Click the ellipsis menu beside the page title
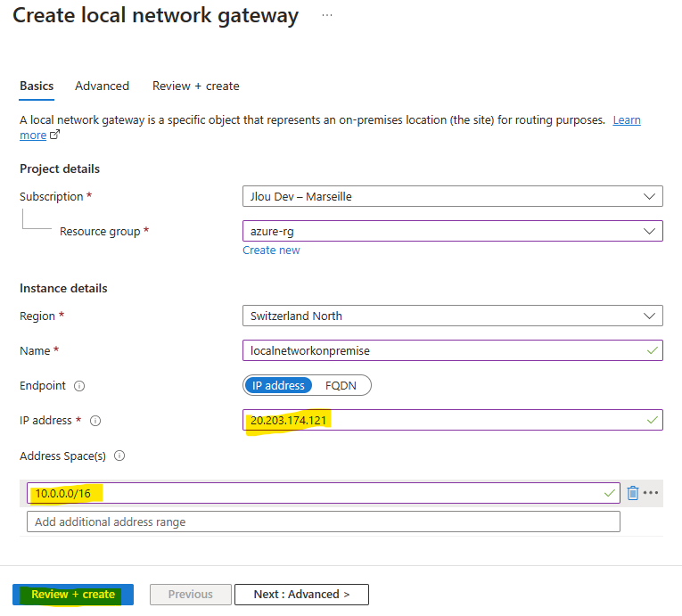The width and height of the screenshot is (682, 616). [327, 15]
